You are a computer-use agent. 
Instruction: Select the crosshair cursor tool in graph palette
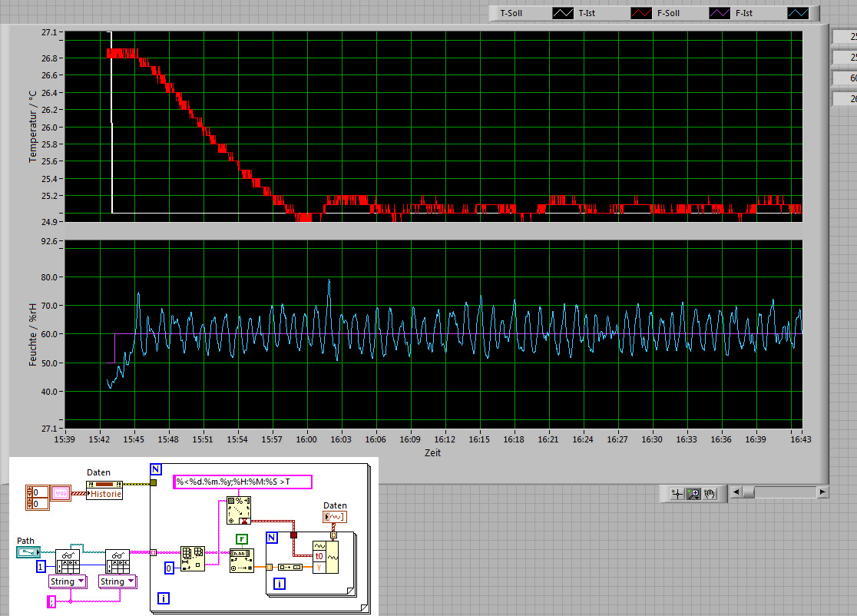pyautogui.click(x=677, y=494)
